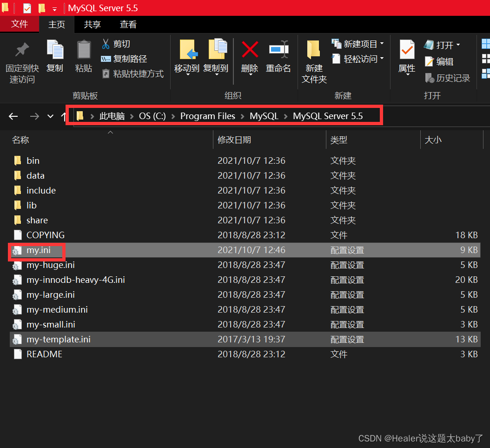
Task: Show file History
Action: (448, 78)
